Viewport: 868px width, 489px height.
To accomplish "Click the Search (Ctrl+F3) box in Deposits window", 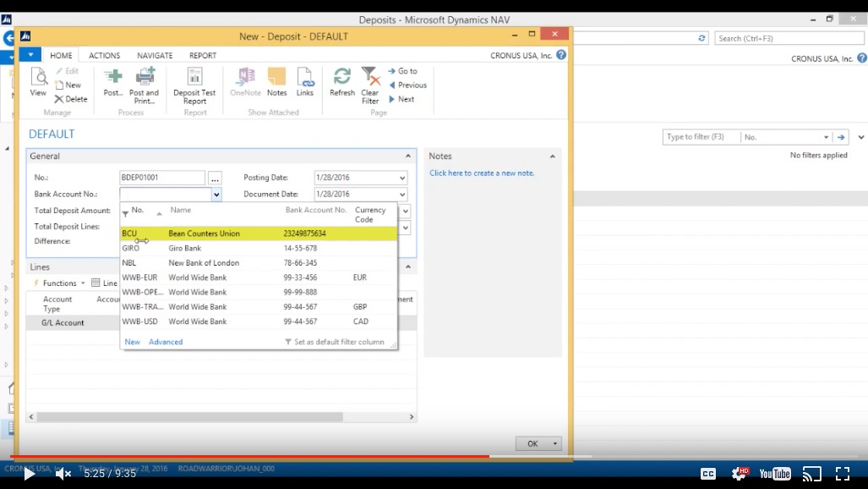I will tap(789, 38).
